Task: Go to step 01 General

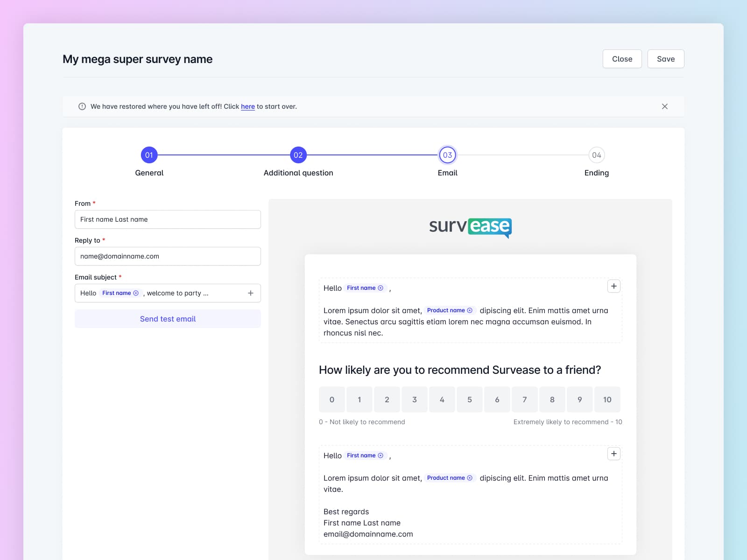Action: 149,155
